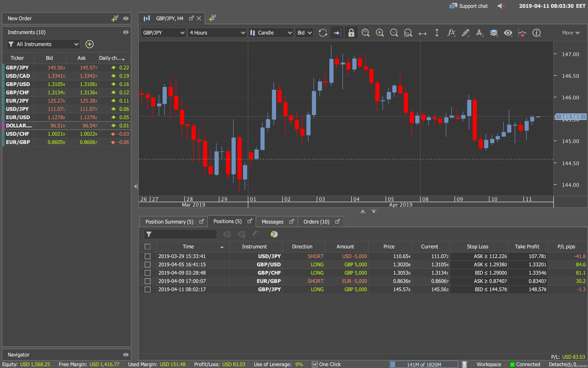588x368 pixels.
Task: Open the fx indicators menu
Action: 451,33
